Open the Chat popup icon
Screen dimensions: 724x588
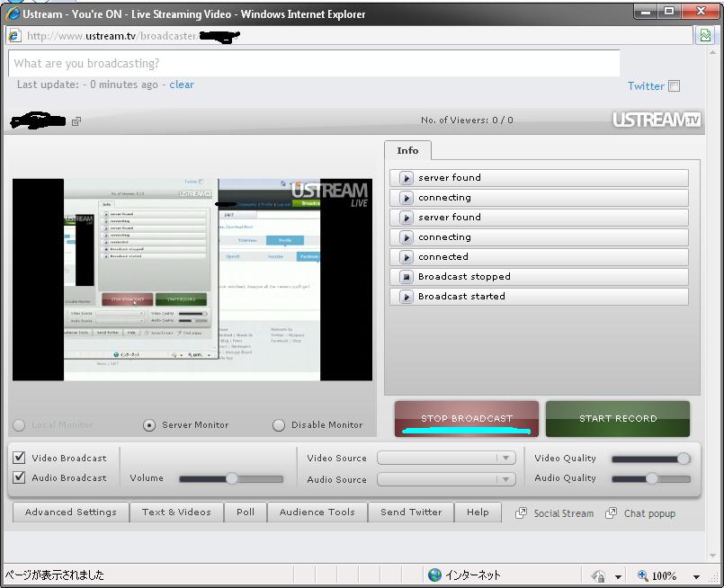[x=611, y=512]
